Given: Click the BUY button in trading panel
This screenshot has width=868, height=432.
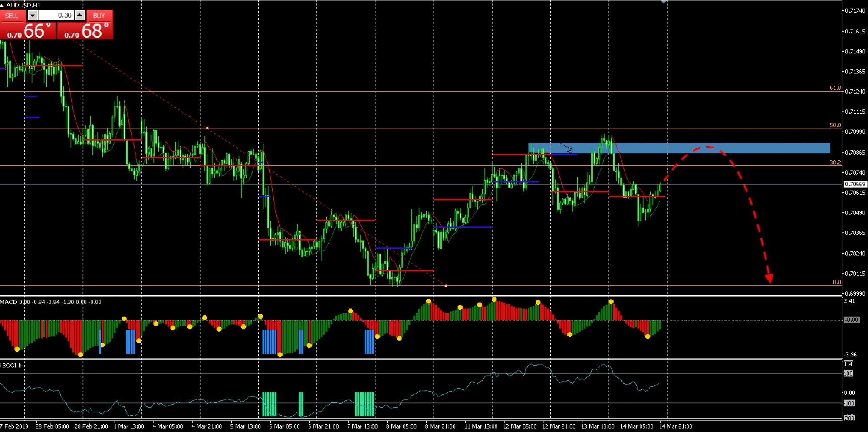Looking at the screenshot, I should 99,16.
